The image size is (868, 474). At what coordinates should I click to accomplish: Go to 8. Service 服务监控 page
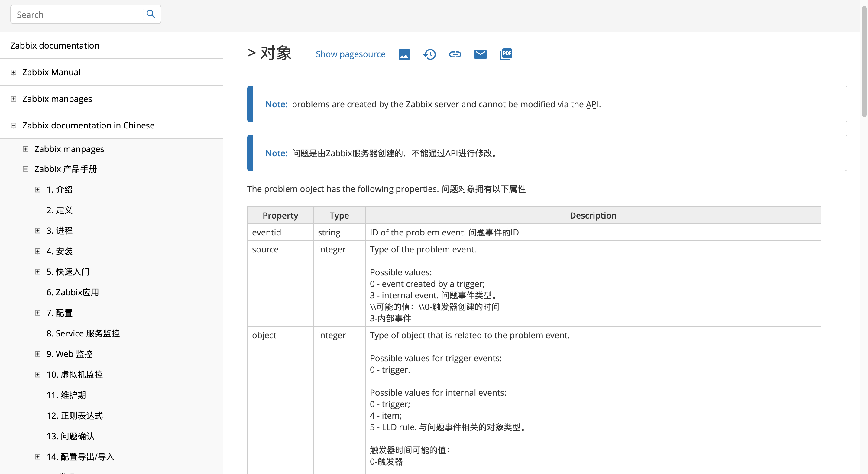[83, 333]
